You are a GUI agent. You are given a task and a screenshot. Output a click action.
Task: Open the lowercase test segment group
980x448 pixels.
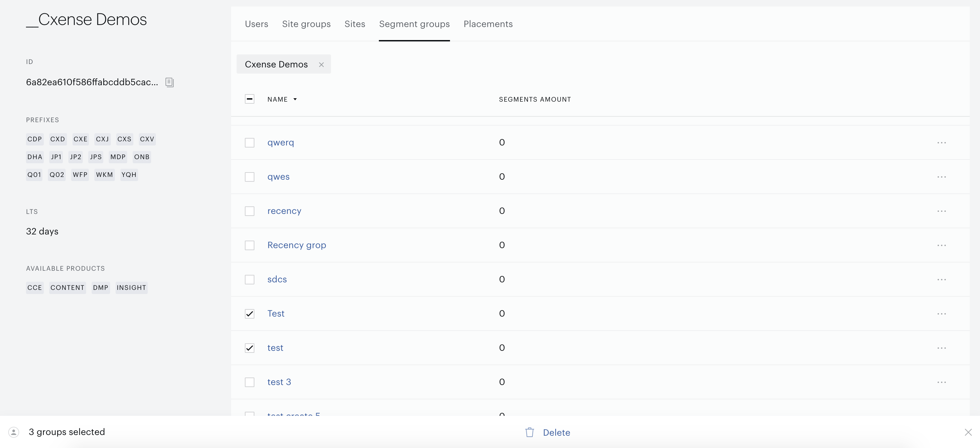click(x=276, y=348)
